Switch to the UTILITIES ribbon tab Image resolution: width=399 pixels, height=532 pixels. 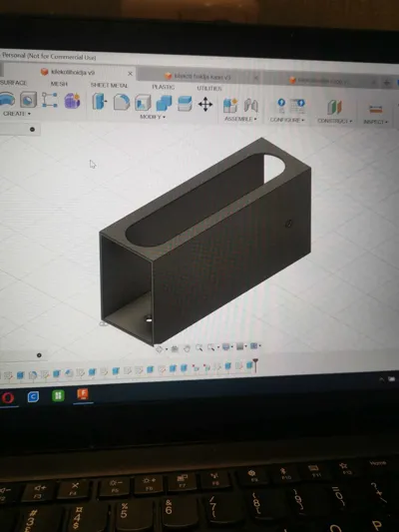(209, 88)
